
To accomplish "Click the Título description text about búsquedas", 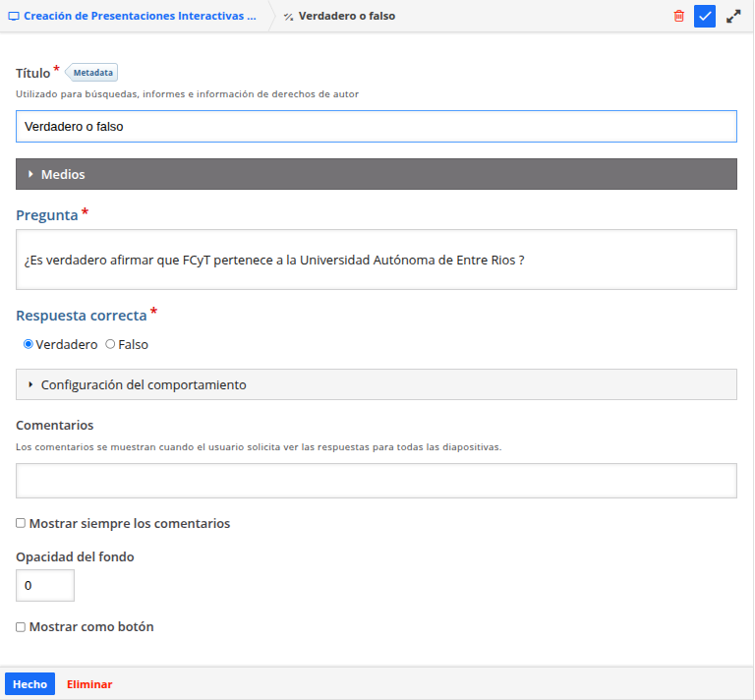I will (x=187, y=93).
